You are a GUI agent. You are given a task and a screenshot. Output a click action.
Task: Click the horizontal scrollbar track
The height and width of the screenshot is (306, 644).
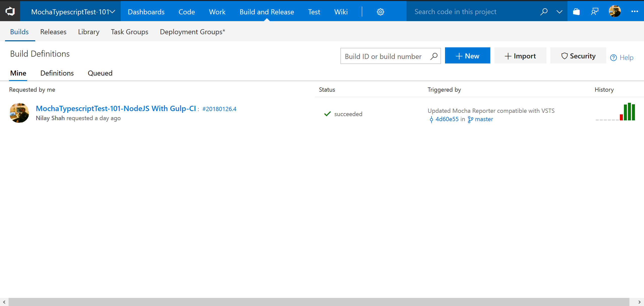pos(319,302)
